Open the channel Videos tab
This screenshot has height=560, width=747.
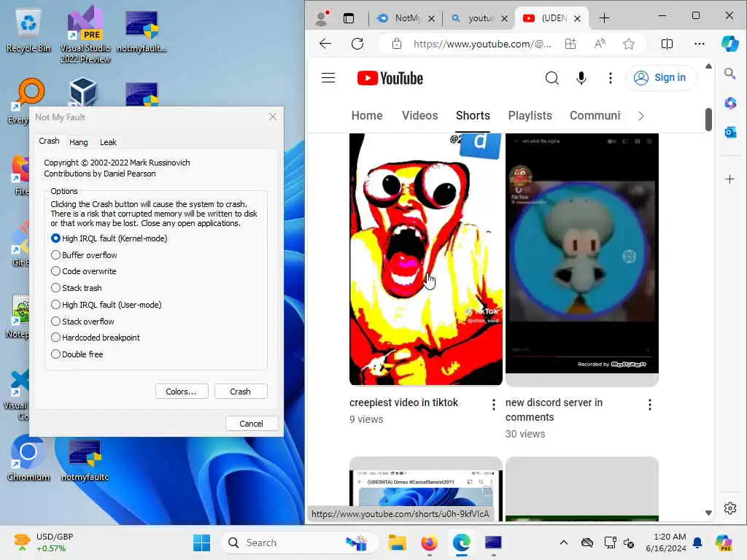[419, 115]
